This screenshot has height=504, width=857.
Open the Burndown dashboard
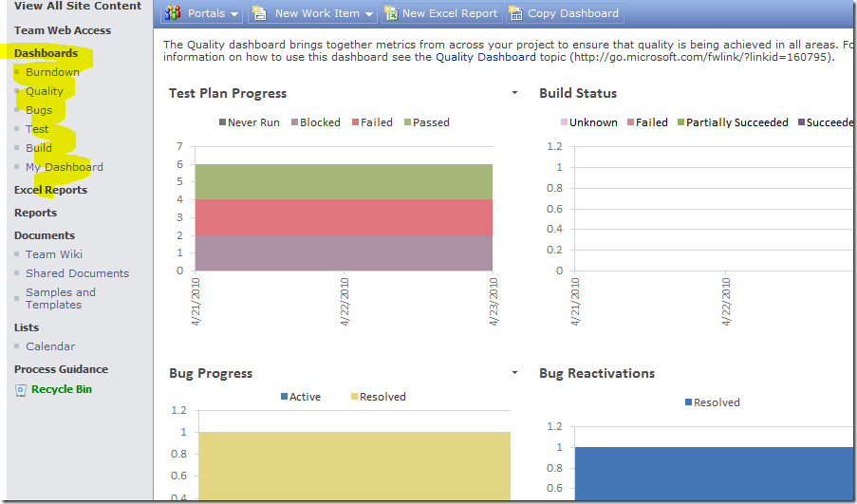pos(52,72)
